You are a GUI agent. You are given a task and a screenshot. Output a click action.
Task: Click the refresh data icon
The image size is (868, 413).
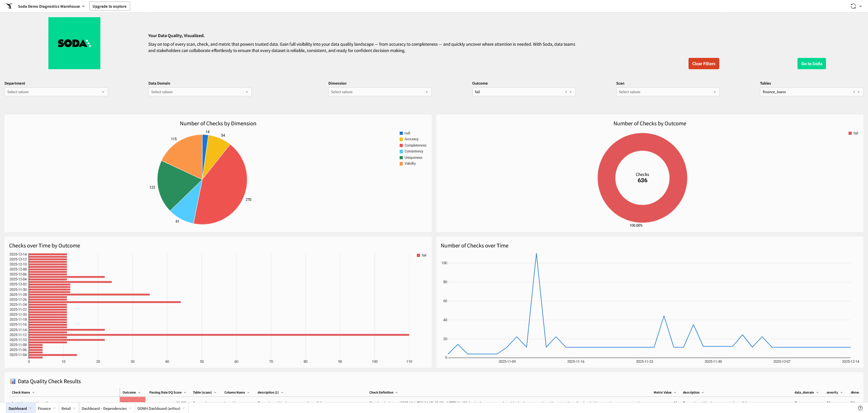point(853,6)
